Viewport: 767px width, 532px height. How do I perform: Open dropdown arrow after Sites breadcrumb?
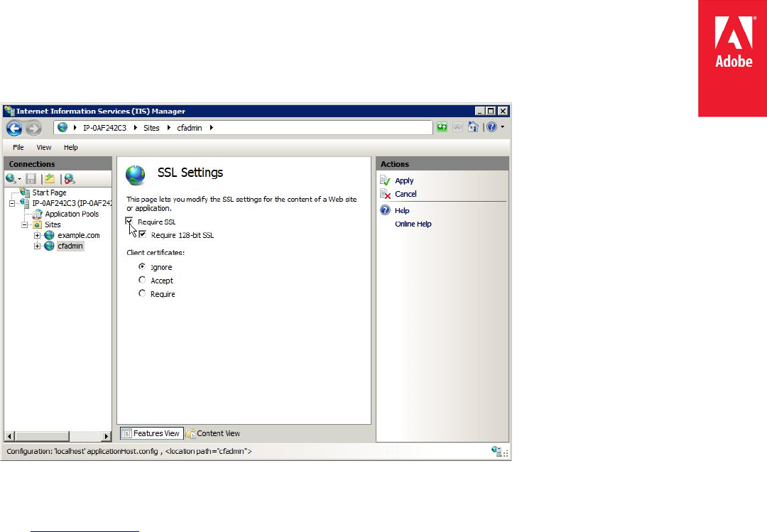click(x=169, y=128)
